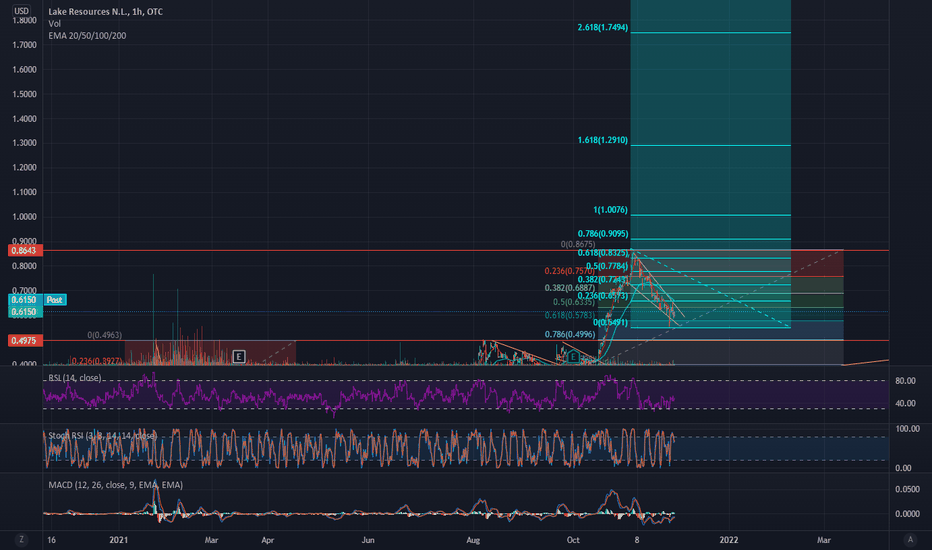Open the RSI (14, close) indicator legend

point(75,378)
